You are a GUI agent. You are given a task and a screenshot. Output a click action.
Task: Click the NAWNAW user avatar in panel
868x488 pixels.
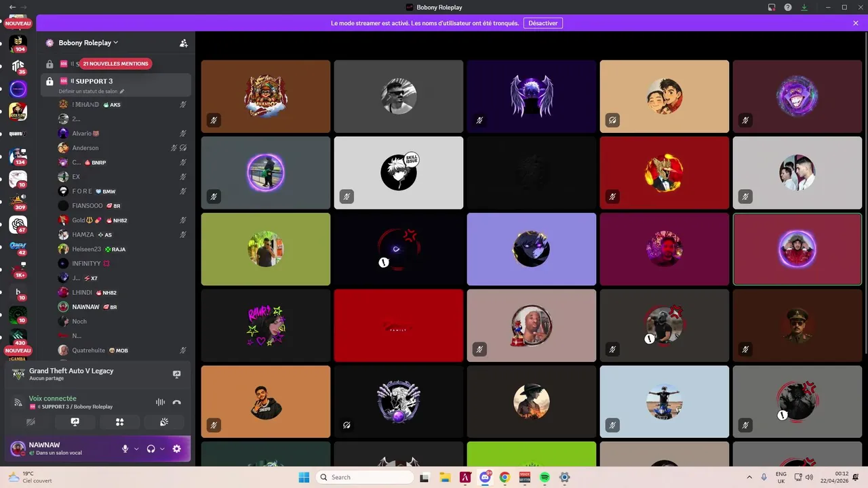[18, 448]
